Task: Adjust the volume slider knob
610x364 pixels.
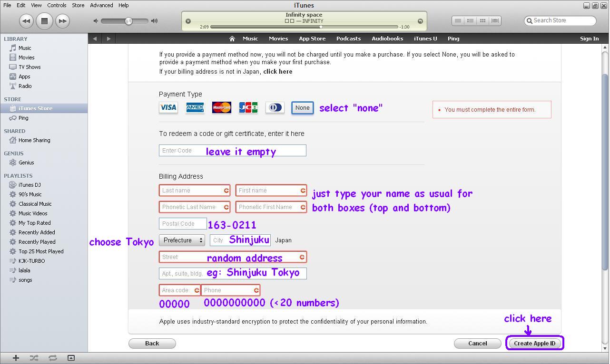Action: [128, 21]
